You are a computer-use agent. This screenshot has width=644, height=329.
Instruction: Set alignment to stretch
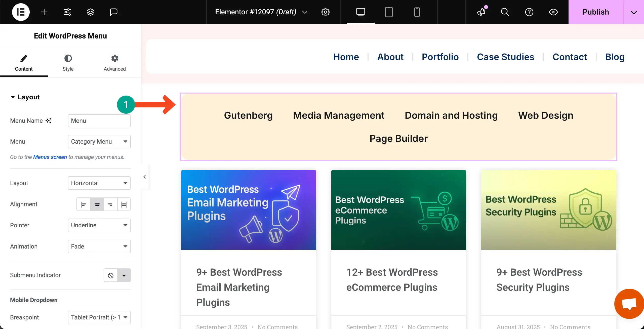(124, 204)
